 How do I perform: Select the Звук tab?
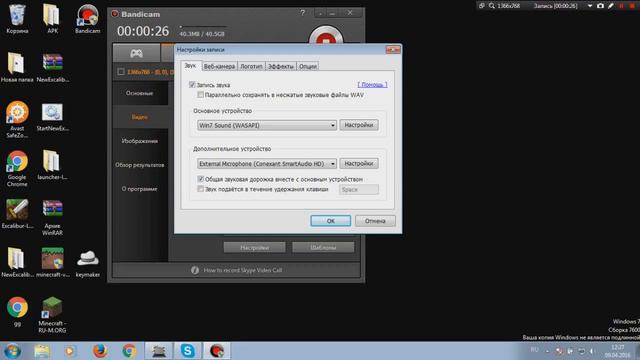point(190,65)
